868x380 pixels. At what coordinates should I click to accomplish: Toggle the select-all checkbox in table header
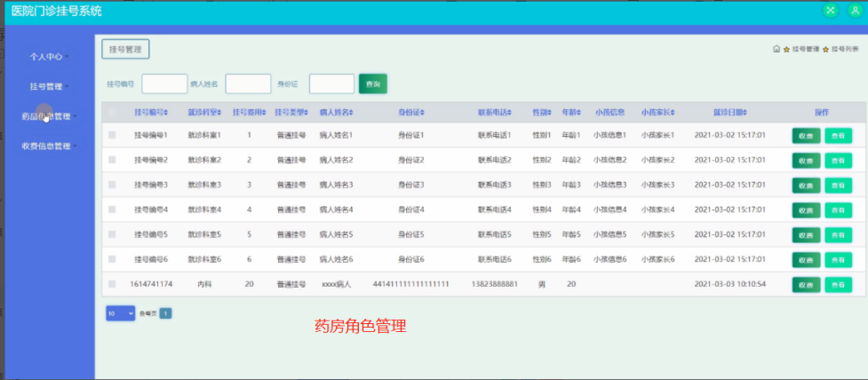point(112,112)
